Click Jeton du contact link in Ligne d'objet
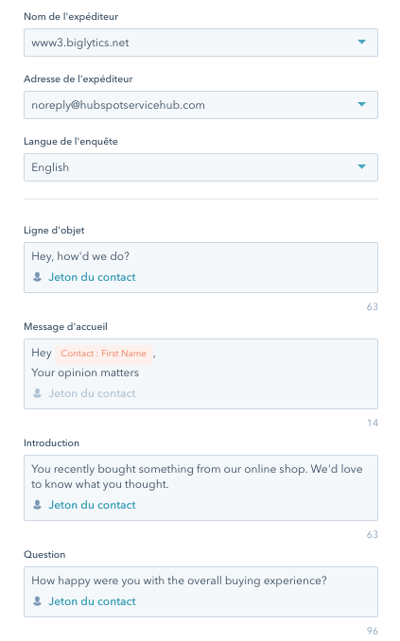Screen dimensions: 400x641 92,277
